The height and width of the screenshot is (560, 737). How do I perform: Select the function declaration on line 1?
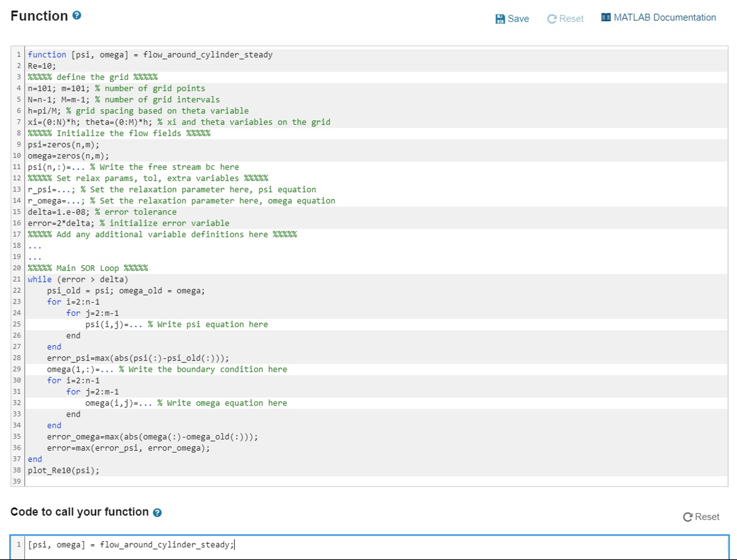click(150, 54)
